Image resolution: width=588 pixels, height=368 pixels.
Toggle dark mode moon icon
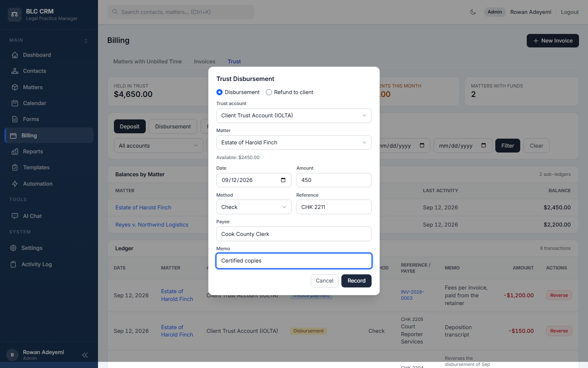pos(473,12)
